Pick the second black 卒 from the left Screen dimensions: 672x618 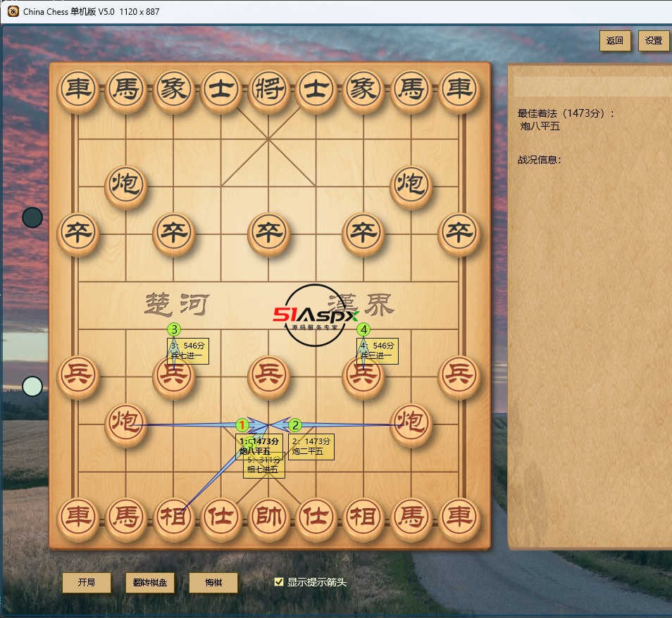coord(173,234)
